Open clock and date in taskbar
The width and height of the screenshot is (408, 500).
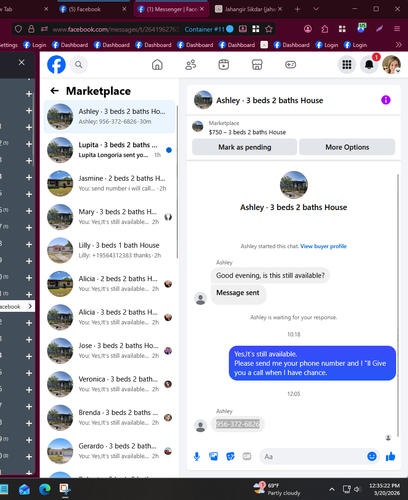386,489
